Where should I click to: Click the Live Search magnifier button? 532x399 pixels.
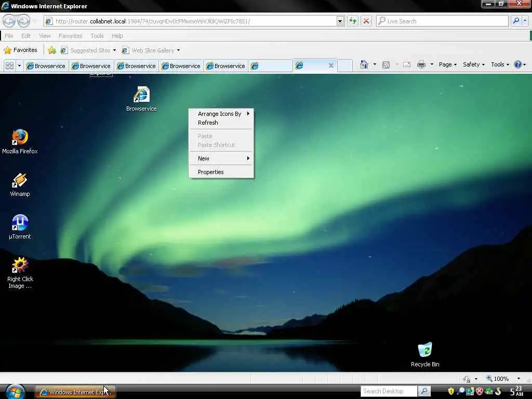coord(516,21)
